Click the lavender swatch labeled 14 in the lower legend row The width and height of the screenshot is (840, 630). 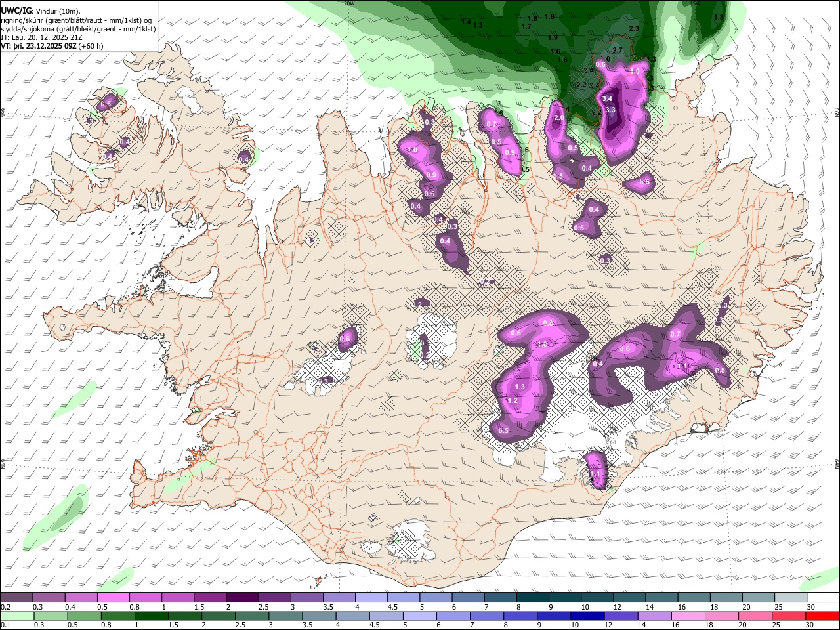[x=654, y=616]
